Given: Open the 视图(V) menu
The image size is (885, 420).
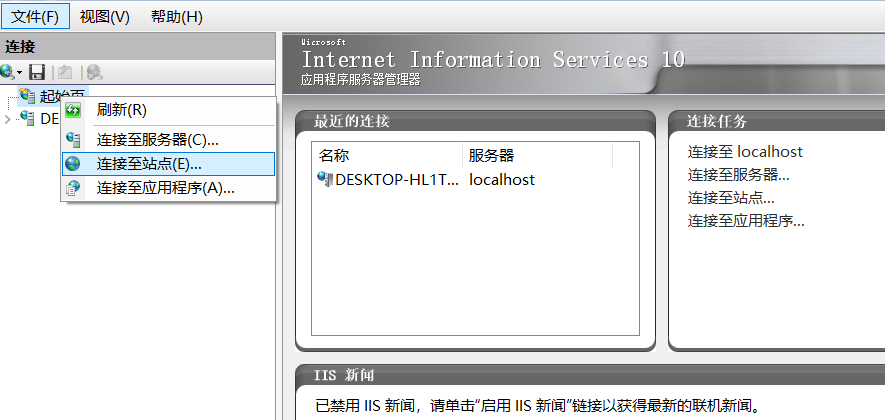Looking at the screenshot, I should (104, 16).
